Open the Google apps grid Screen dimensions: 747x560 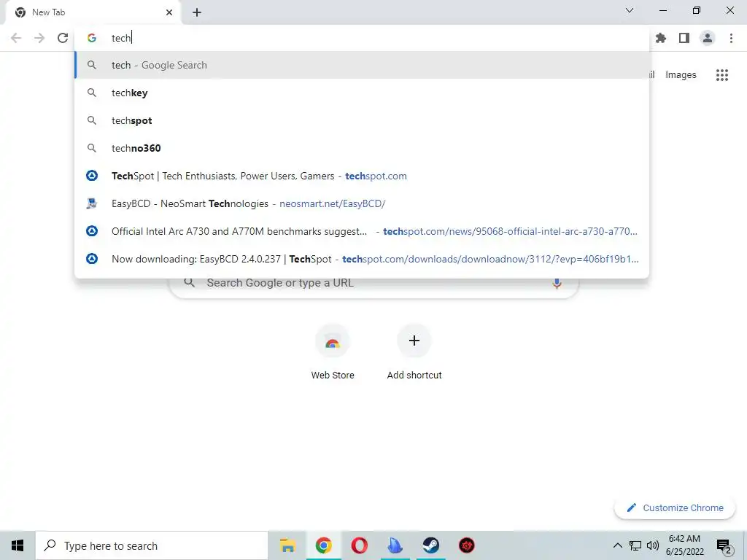pos(722,75)
